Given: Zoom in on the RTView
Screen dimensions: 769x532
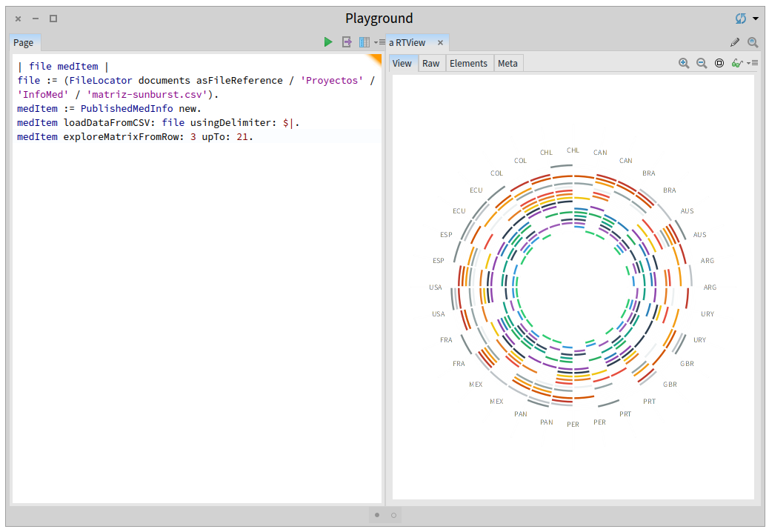Looking at the screenshot, I should (684, 63).
